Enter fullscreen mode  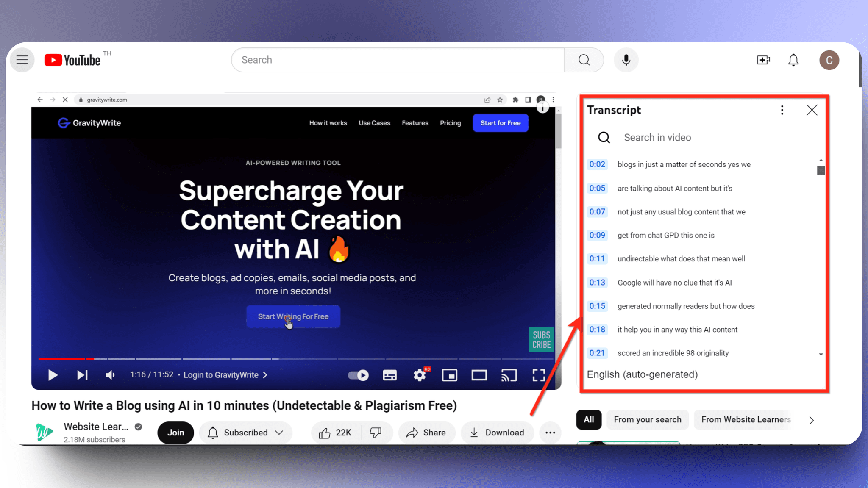click(539, 375)
